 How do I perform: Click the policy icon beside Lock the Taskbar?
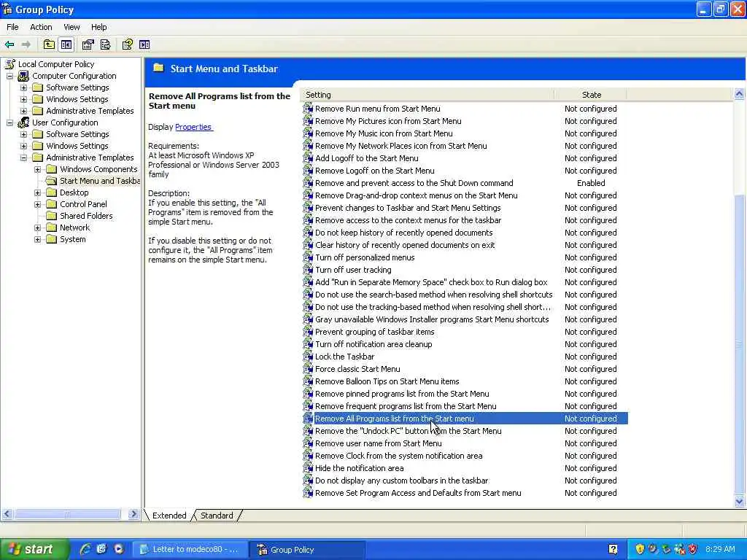tap(308, 356)
